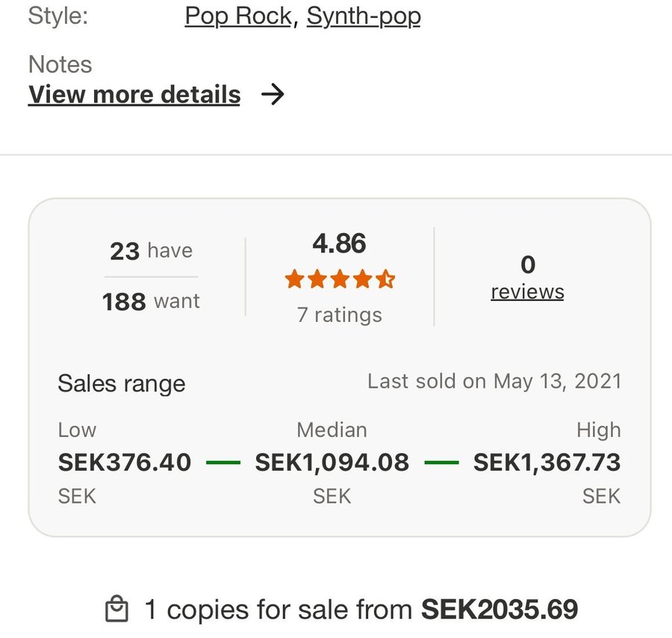Click the SEK2035.69 starting price
This screenshot has width=672, height=638.
pos(500,610)
